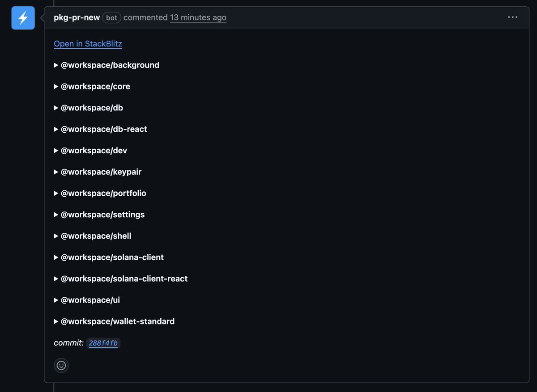Image resolution: width=537 pixels, height=392 pixels.
Task: Expand the @workspace/db details
Action: coord(89,108)
